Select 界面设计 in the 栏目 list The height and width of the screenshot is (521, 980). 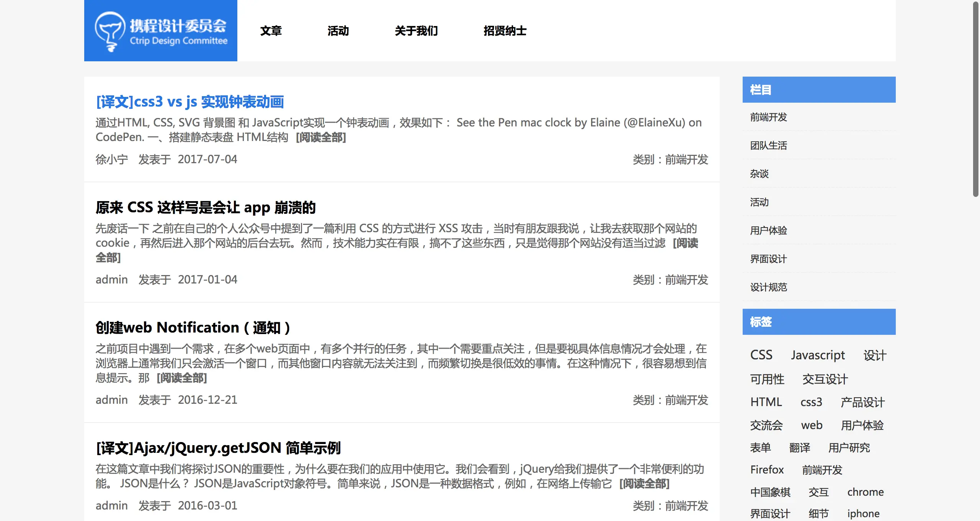768,259
